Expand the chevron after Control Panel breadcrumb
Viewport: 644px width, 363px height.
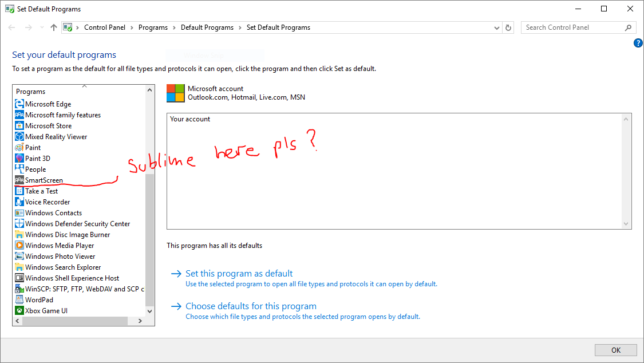click(x=132, y=27)
